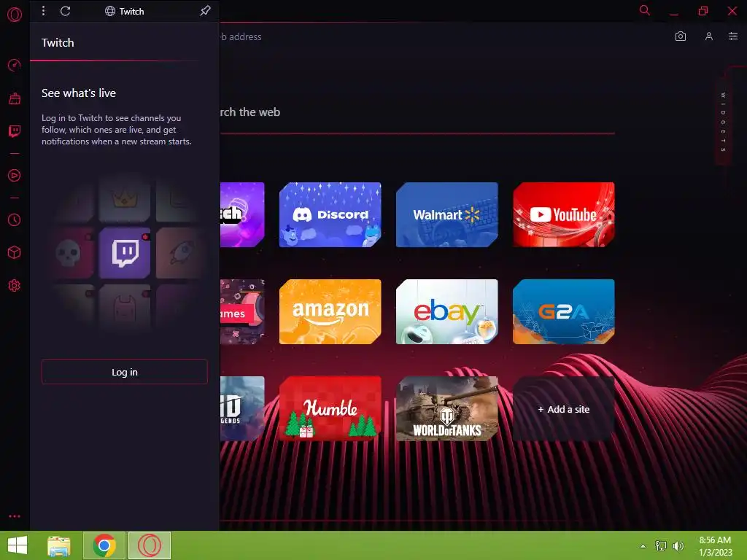Open the Discord speed dial tile
The image size is (747, 560).
(330, 215)
